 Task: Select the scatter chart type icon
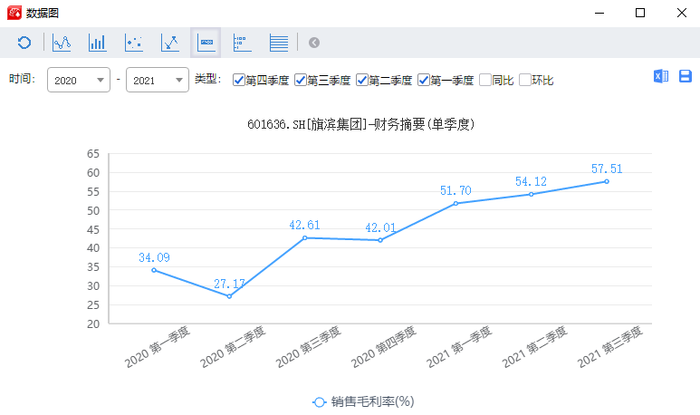133,43
